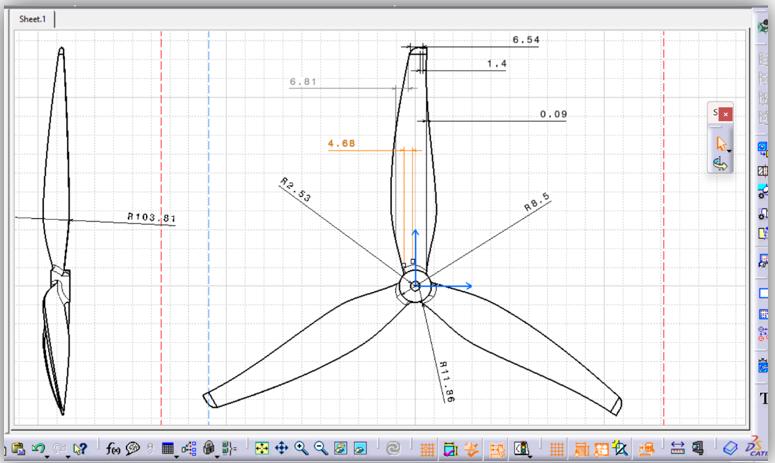
Task: Click the Zoom Out magnifier
Action: coord(321,448)
